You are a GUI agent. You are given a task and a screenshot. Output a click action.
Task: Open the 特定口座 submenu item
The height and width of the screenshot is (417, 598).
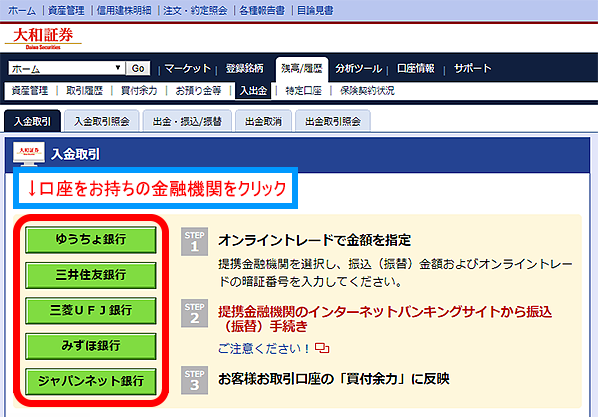pyautogui.click(x=303, y=90)
